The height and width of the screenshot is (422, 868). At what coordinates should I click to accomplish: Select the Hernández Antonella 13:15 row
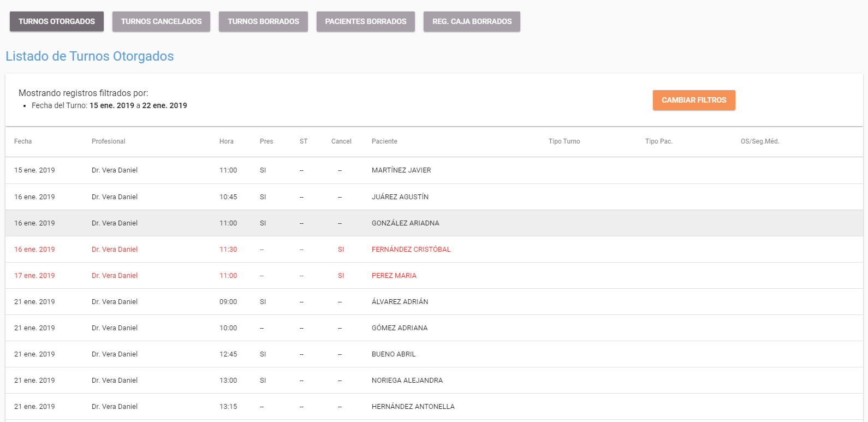pyautogui.click(x=413, y=407)
